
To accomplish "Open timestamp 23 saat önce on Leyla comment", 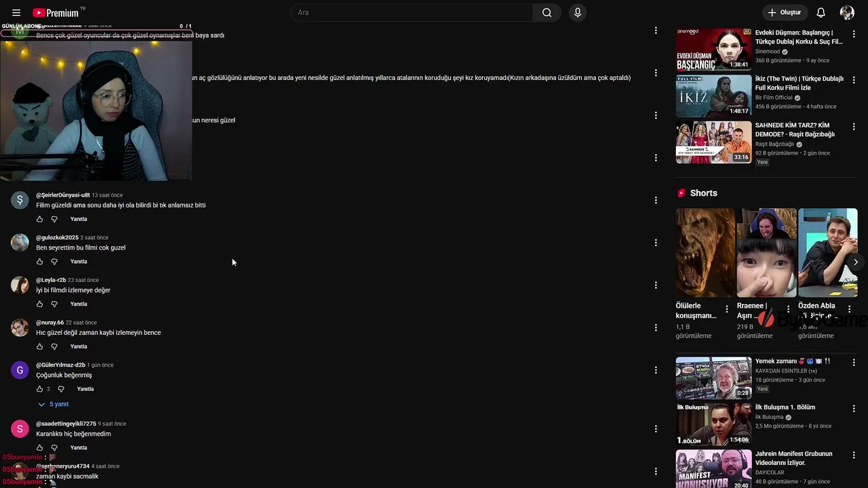I will click(83, 280).
